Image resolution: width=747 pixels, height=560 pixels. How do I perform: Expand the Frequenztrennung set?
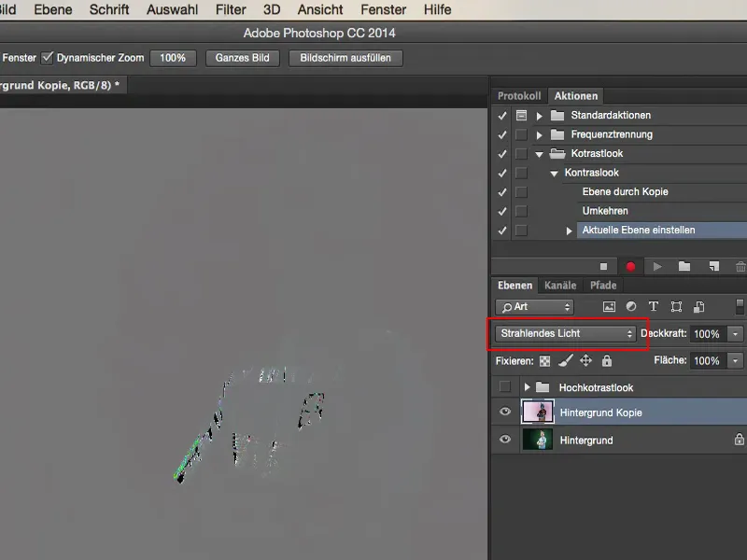540,134
